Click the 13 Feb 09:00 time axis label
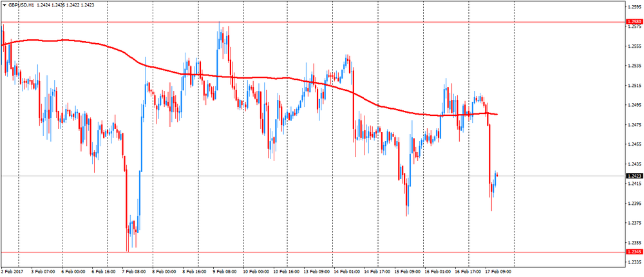This screenshot has height=277, width=644. tap(316, 271)
